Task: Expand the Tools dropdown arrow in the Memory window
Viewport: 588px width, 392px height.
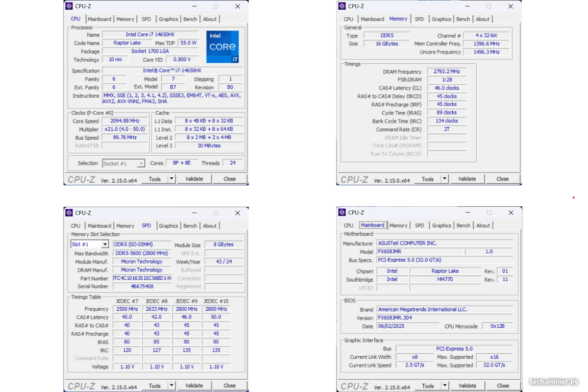Action: (x=444, y=179)
